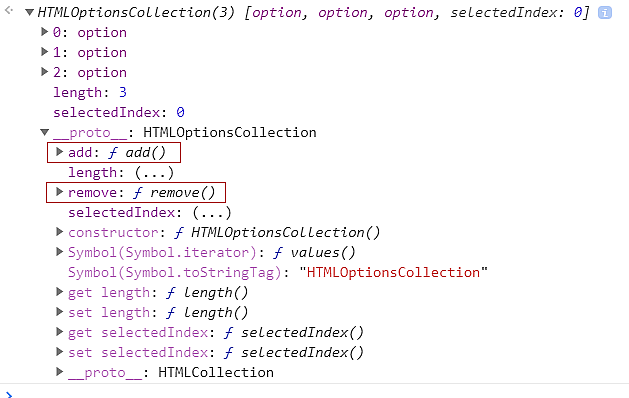Select the Symbol.toStringTag string value
Viewport: 629px width, 398px height.
coord(394,272)
